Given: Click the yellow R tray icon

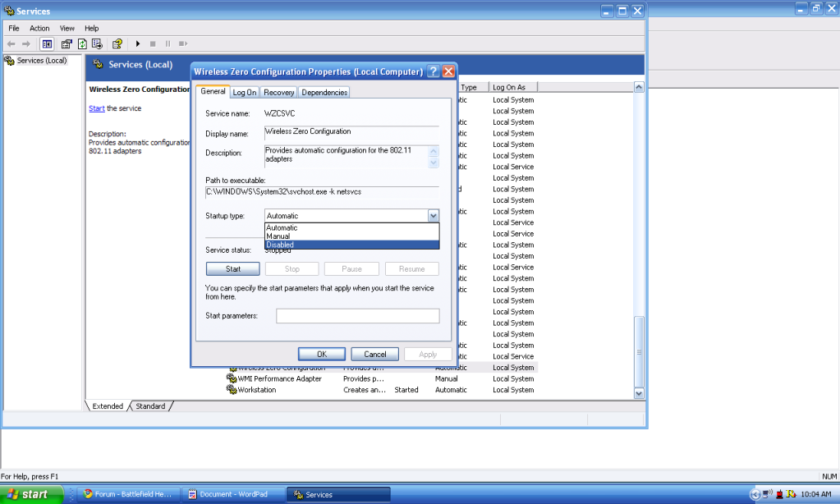Looking at the screenshot, I should tap(791, 494).
